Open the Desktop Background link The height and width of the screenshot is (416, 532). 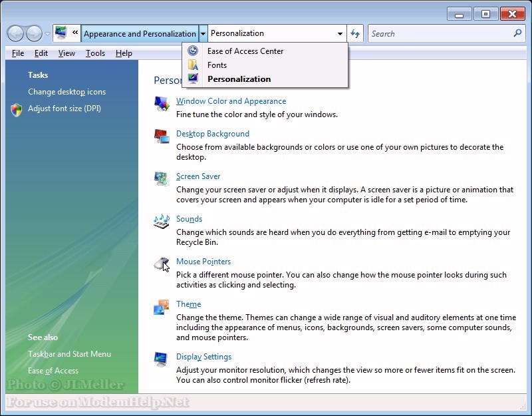tap(213, 134)
